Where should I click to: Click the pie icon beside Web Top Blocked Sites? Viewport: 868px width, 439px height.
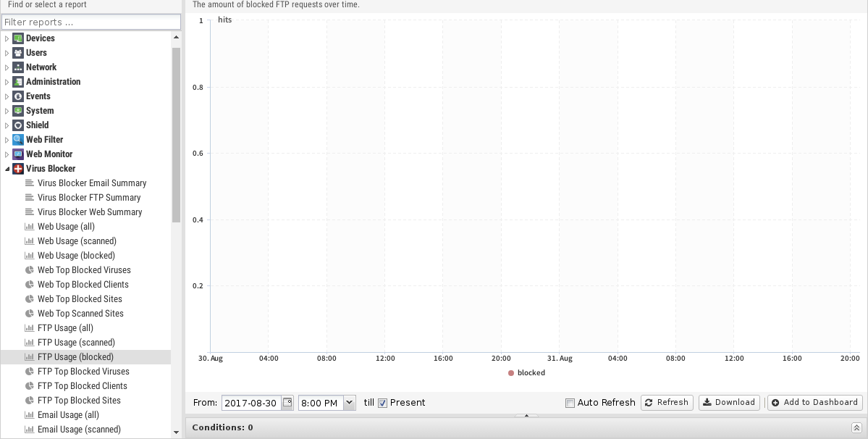[x=30, y=299]
